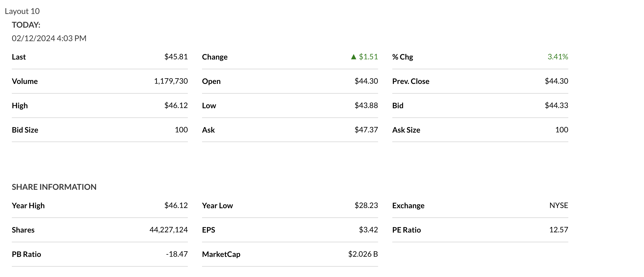Click the Low value $43.88

366,105
